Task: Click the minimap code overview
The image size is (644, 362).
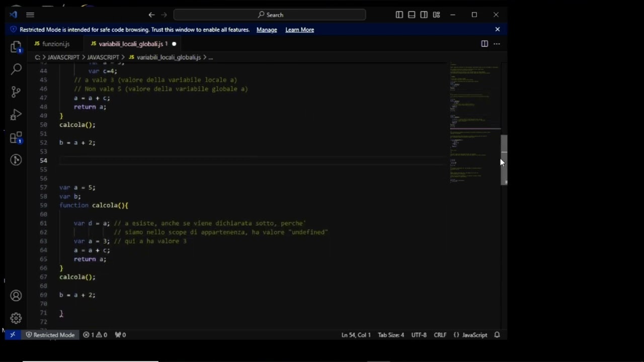Action: coord(474,123)
